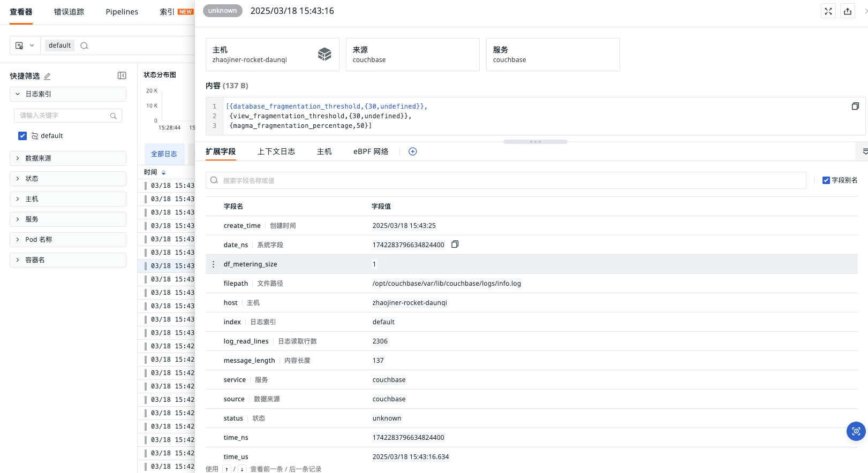Click the up arrow for previous record

pos(227,469)
